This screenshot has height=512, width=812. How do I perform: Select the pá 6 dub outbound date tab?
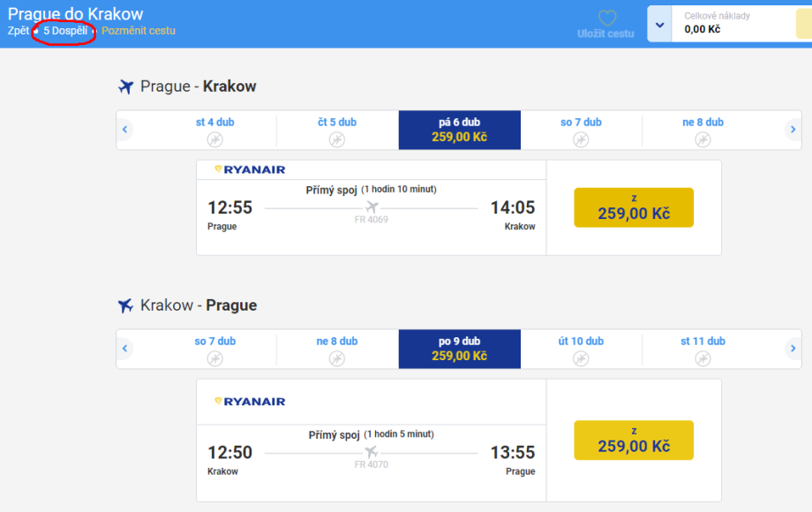pyautogui.click(x=459, y=130)
